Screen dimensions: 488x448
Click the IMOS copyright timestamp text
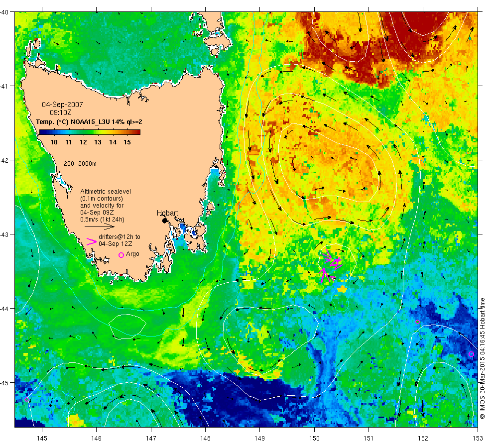[x=482, y=358]
